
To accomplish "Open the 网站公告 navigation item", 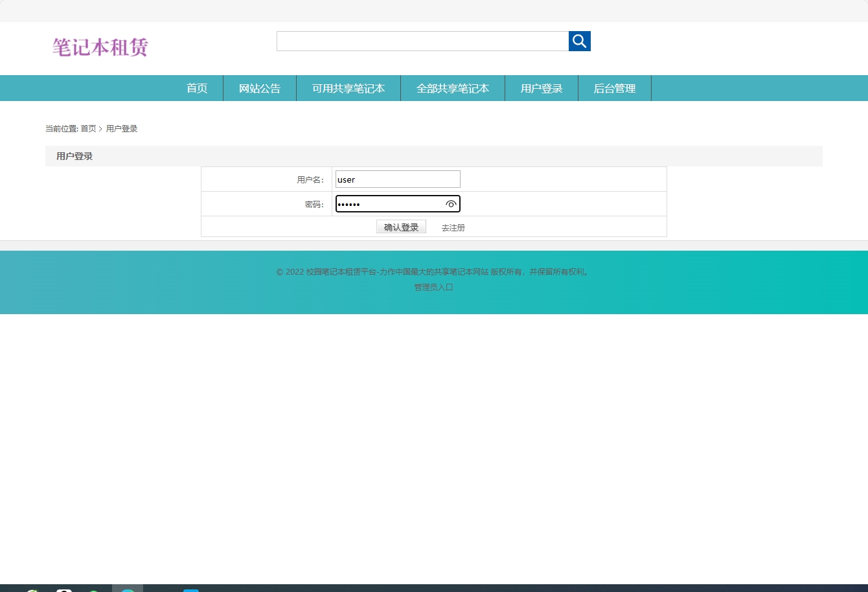I will tap(260, 88).
